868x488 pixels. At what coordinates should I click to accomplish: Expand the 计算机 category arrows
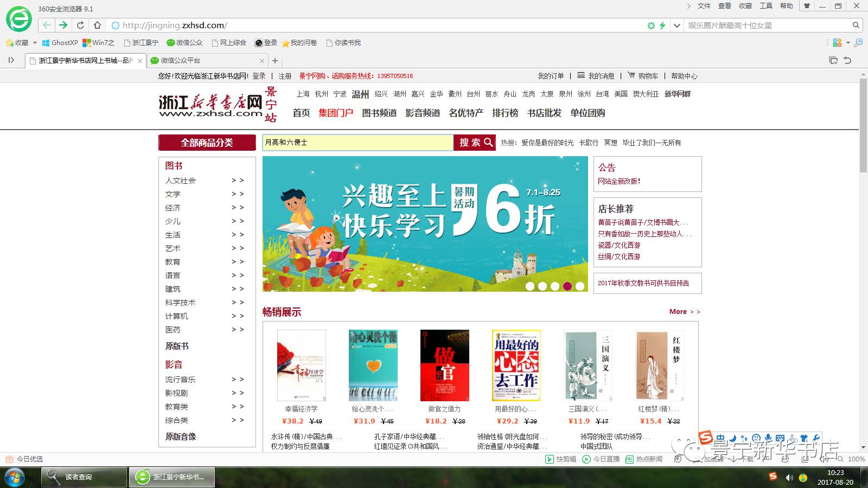238,316
